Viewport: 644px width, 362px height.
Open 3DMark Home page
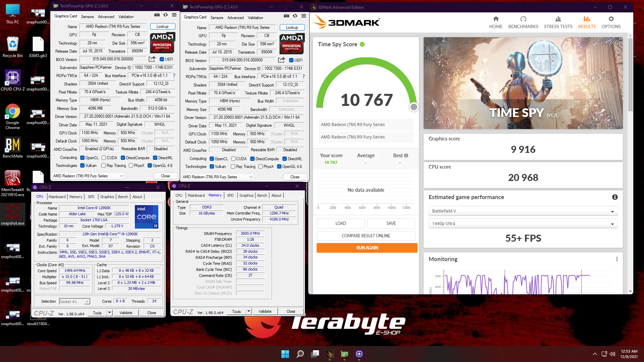pyautogui.click(x=495, y=22)
